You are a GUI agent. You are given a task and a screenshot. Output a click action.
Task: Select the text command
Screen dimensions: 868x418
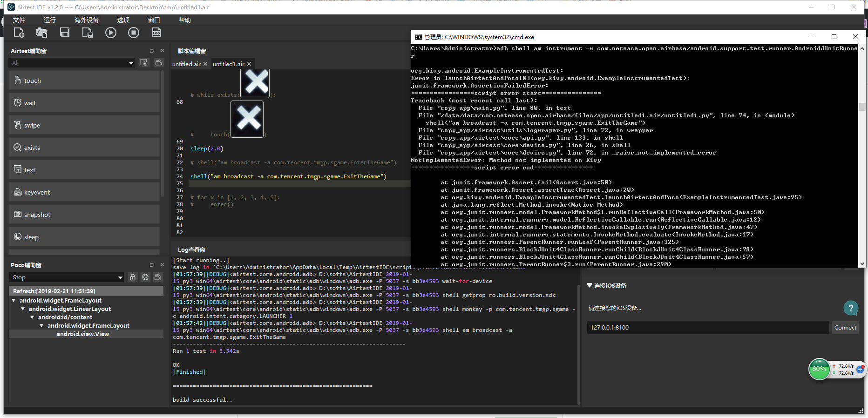(84, 170)
